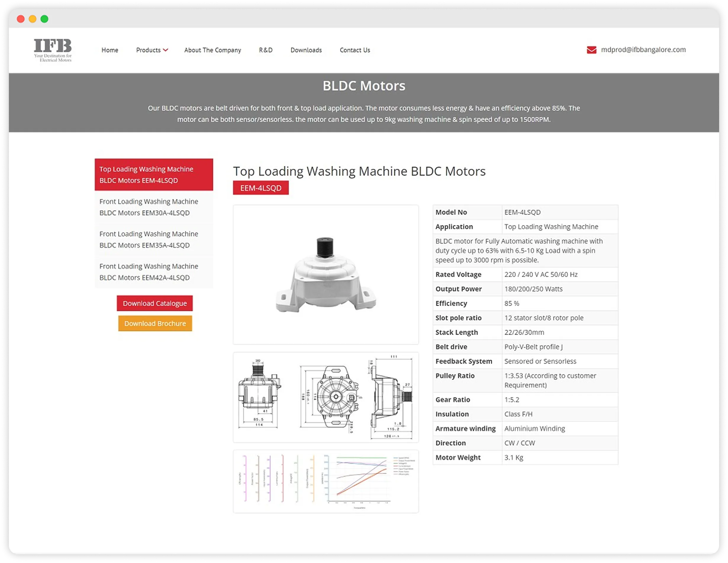Select Front Loading EEM42A-4LSQD sidebar item
The height and width of the screenshot is (563, 728).
tap(154, 271)
